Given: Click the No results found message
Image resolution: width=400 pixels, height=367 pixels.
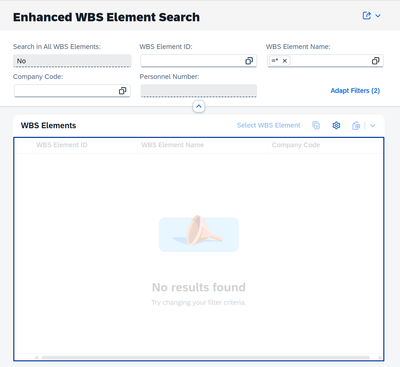Looking at the screenshot, I should (199, 287).
